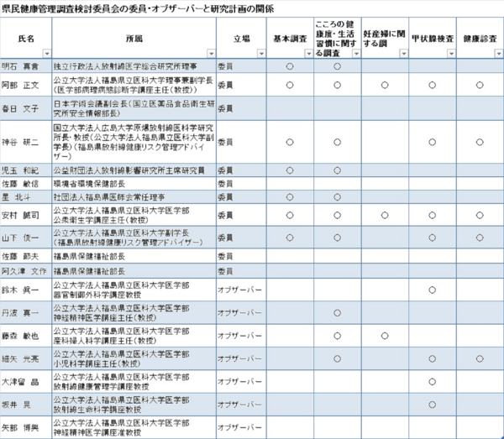This screenshot has width=504, height=439.
Task: Click 甲状腺検査 circle in 鈴木 眞一 row
Action: tap(432, 290)
